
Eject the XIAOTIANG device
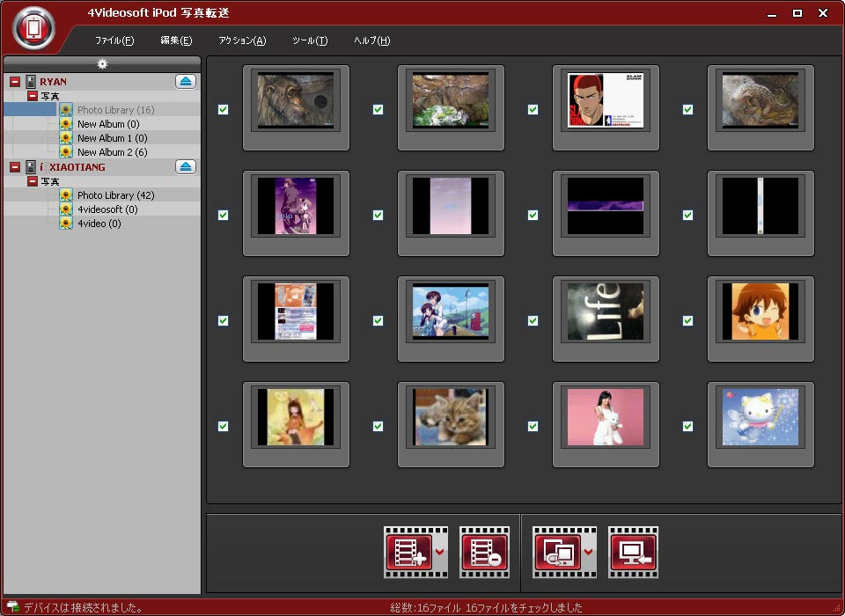click(185, 167)
